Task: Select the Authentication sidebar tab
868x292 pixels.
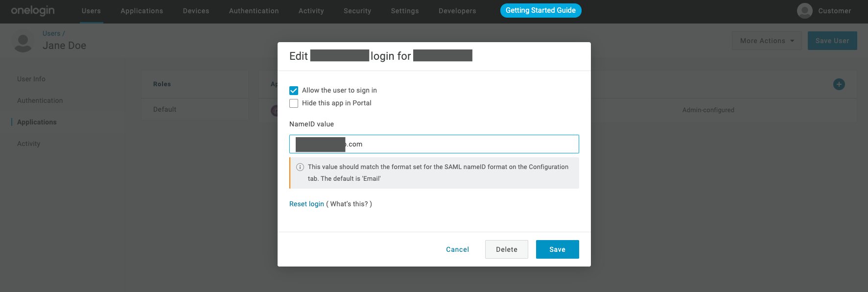Action: (40, 100)
